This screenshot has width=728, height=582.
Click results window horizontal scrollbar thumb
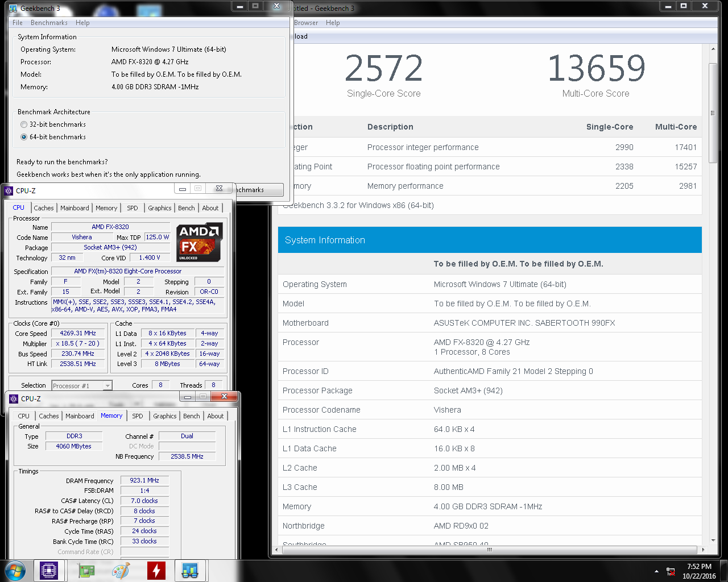pyautogui.click(x=489, y=550)
